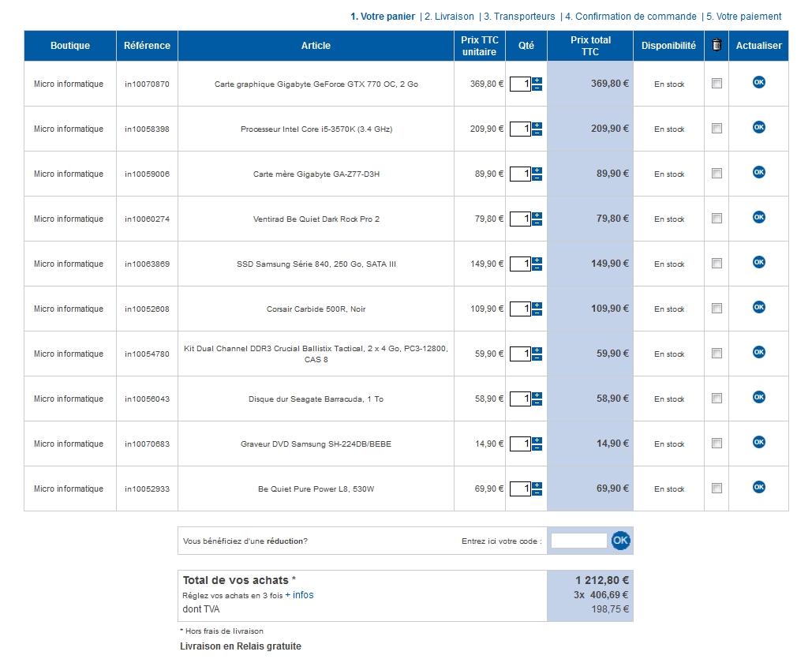Click 'Livraison en Relais gratuite' text
The width and height of the screenshot is (812, 659).
click(x=241, y=646)
